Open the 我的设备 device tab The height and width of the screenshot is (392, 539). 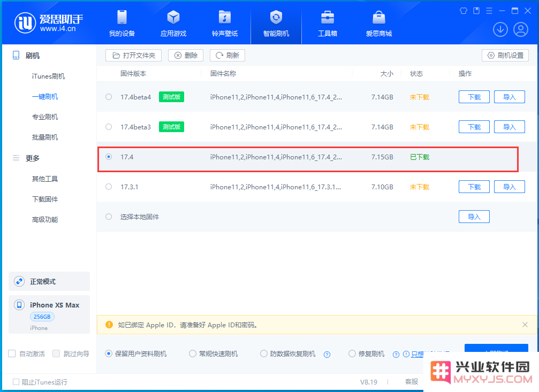(122, 24)
